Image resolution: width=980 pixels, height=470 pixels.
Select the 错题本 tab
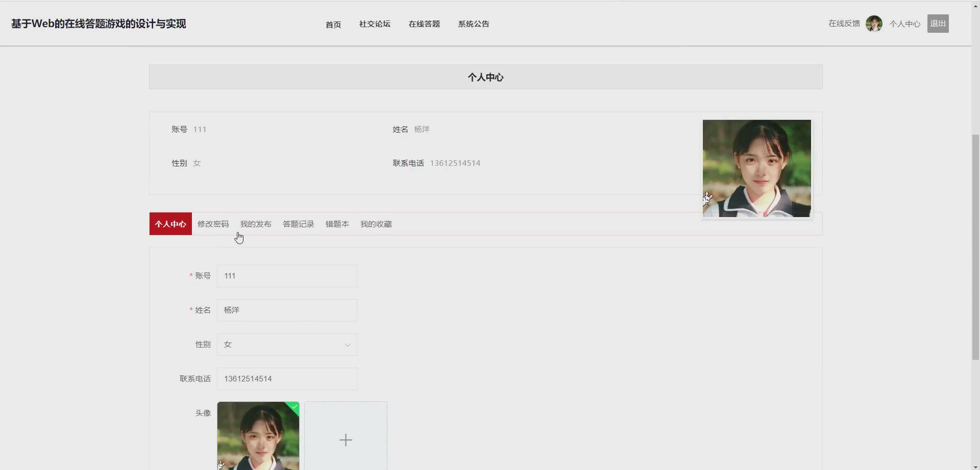(x=337, y=224)
